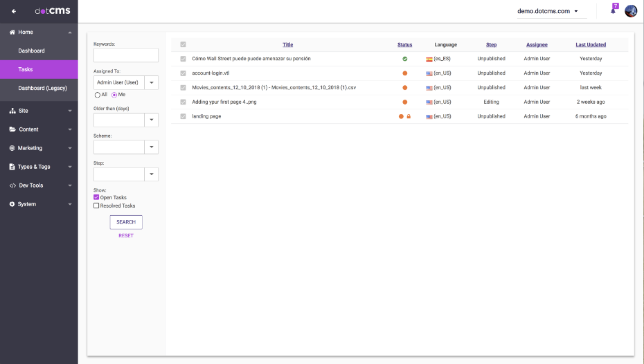Expand the Types & Tags menu chevron
This screenshot has height=364, width=644.
tap(70, 167)
